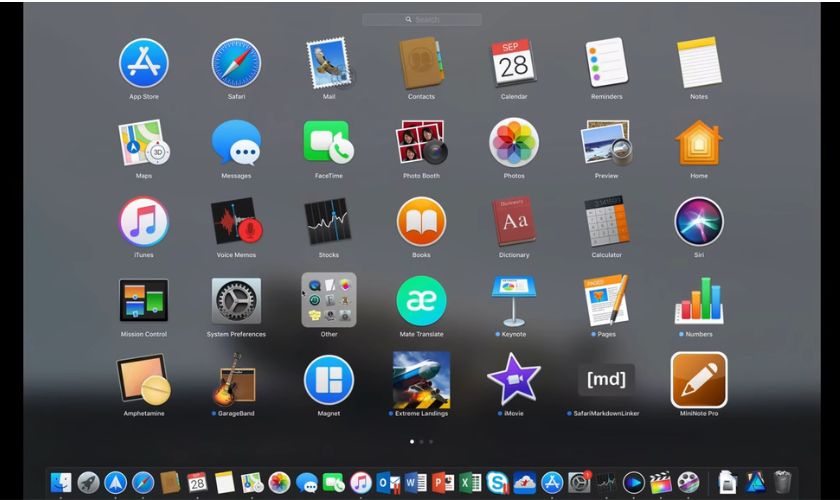This screenshot has width=840, height=500.
Task: Open the Extreme Landings game
Action: pyautogui.click(x=422, y=380)
